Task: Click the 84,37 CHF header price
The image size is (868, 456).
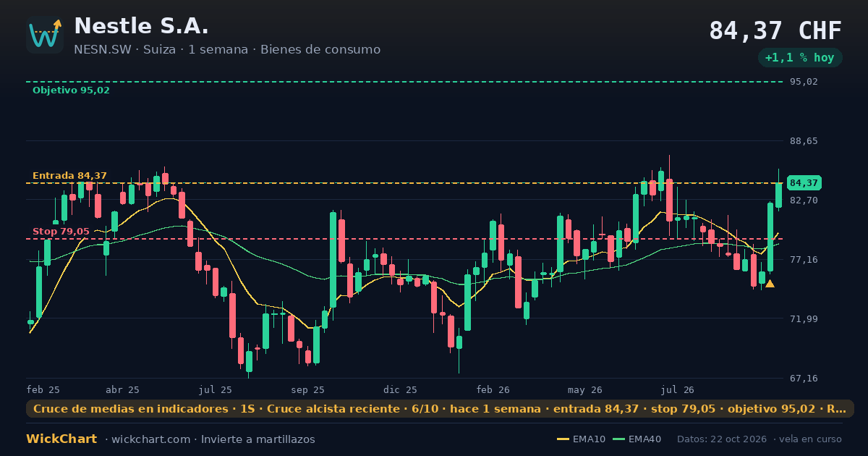Action: (775, 31)
